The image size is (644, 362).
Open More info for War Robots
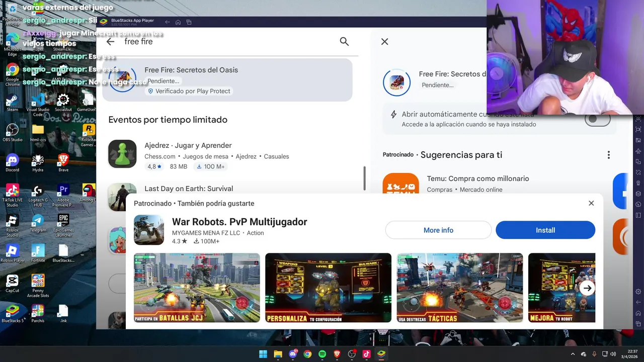coord(438,230)
